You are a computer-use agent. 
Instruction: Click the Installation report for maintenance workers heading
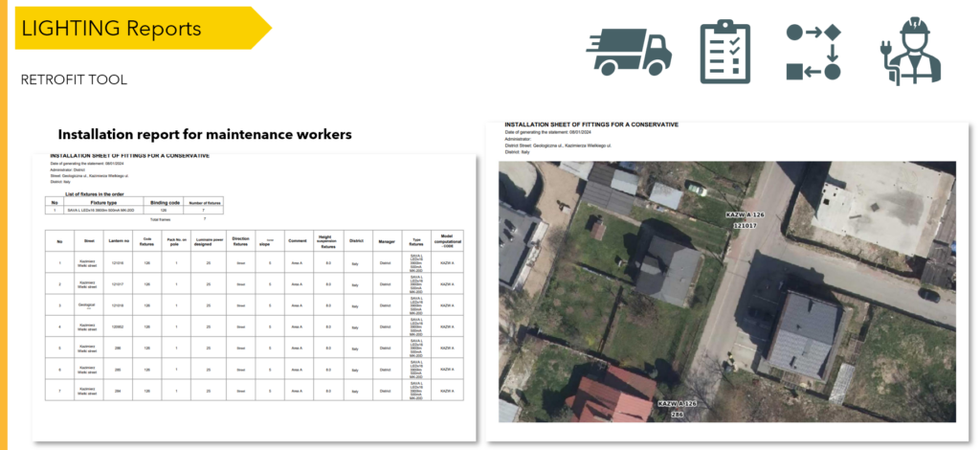tap(205, 135)
